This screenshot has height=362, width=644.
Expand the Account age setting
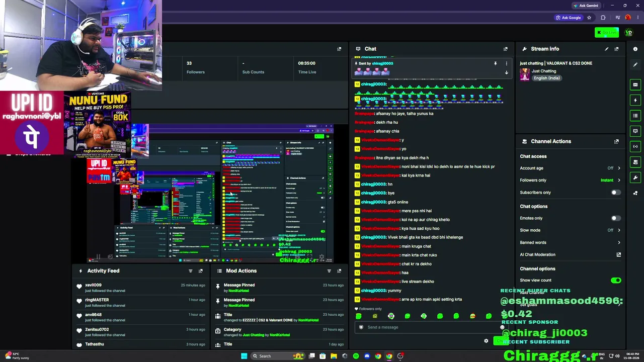(x=619, y=168)
